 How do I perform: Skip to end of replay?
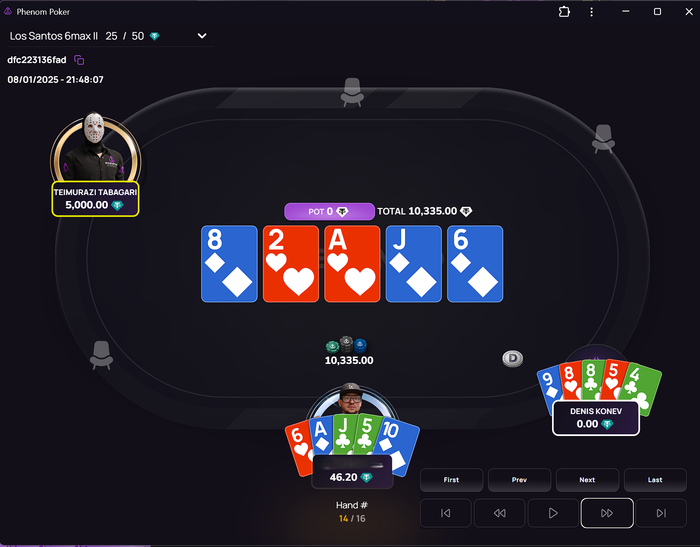click(661, 513)
